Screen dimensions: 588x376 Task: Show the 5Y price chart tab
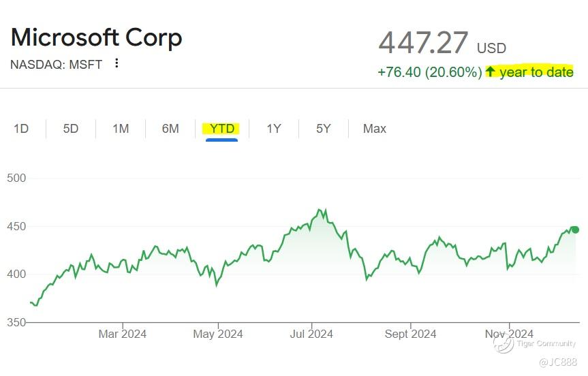tap(324, 129)
